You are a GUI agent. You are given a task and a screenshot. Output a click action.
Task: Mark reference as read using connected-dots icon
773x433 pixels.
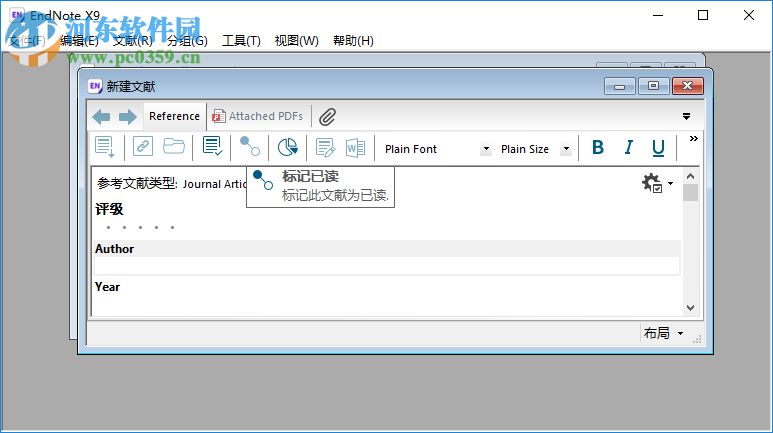(250, 146)
